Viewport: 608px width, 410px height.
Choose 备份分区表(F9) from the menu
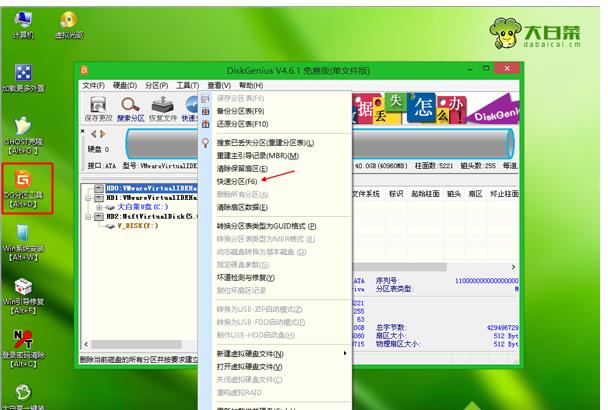click(240, 111)
